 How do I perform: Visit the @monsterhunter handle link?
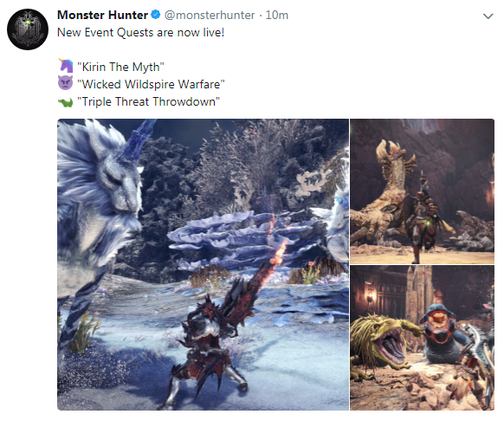210,15
